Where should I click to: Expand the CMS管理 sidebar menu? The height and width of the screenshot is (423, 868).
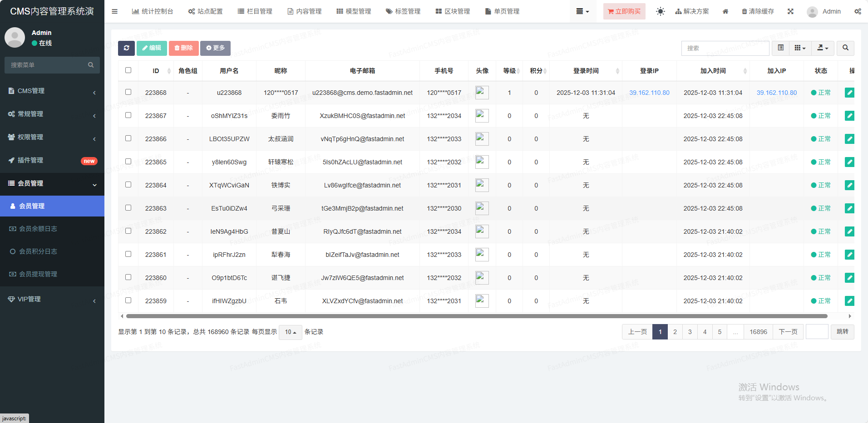[x=52, y=91]
